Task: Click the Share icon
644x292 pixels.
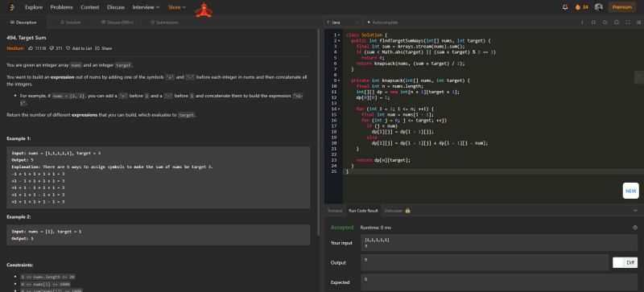Action: click(x=97, y=48)
